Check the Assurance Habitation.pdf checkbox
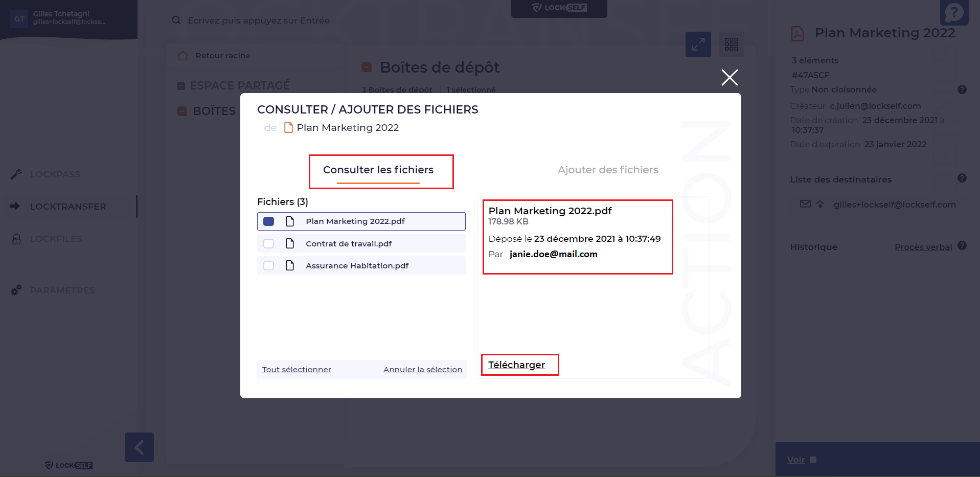 pos(268,266)
